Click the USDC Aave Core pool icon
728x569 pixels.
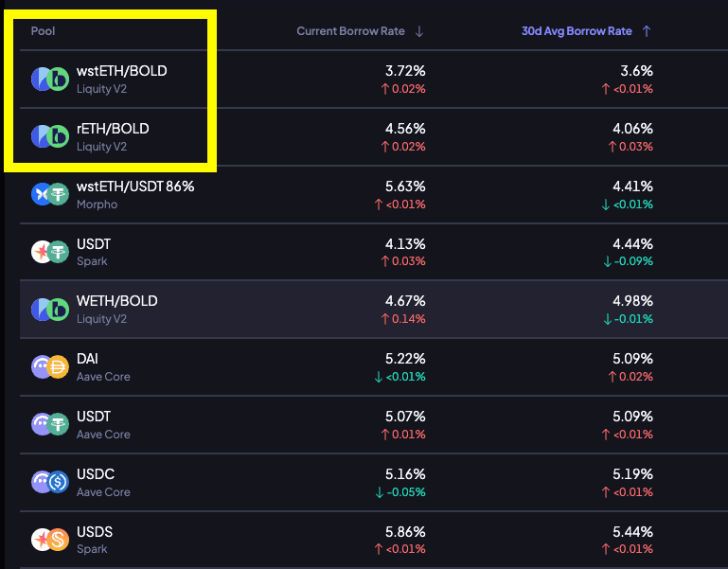point(50,482)
